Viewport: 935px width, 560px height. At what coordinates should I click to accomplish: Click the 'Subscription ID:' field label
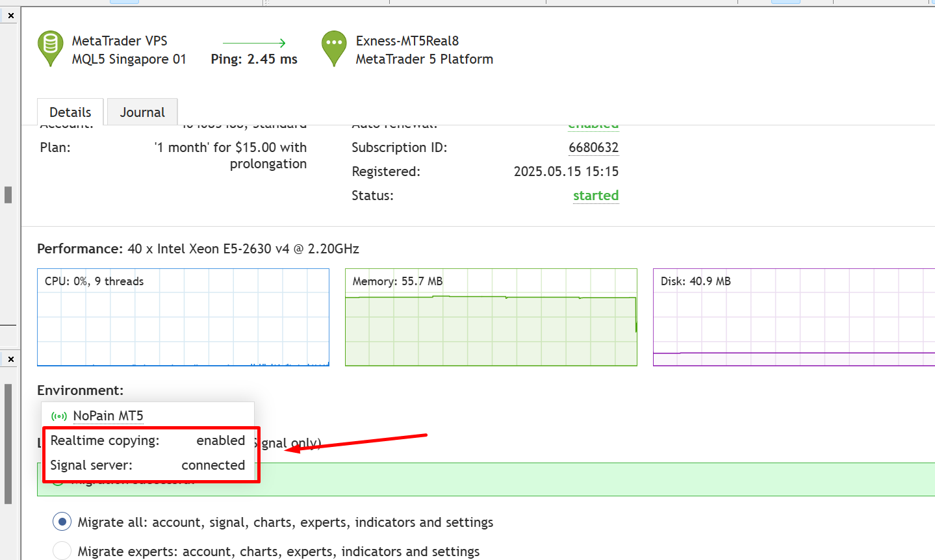tap(400, 147)
